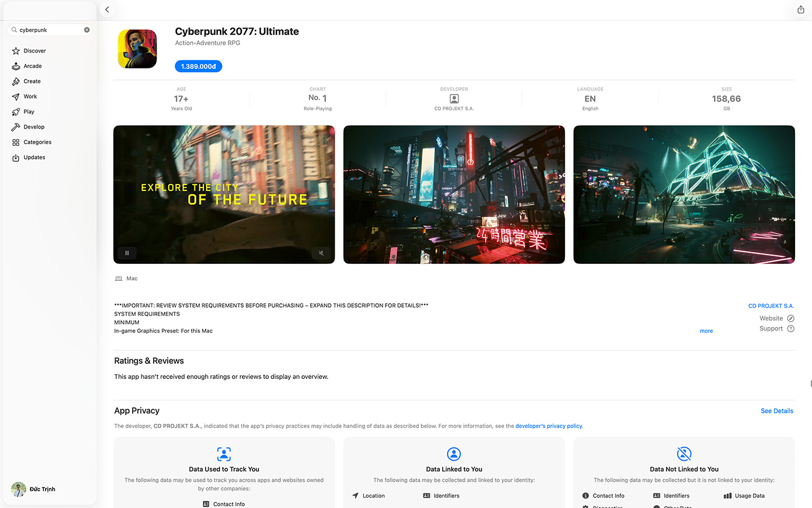This screenshot has width=812, height=508.
Task: Click See Details for App Privacy
Action: pos(777,411)
